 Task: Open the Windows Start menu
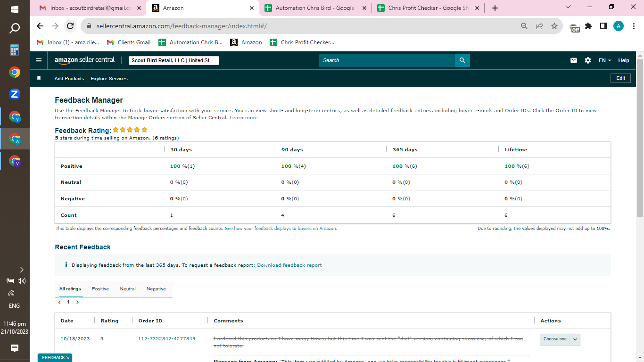point(15,9)
